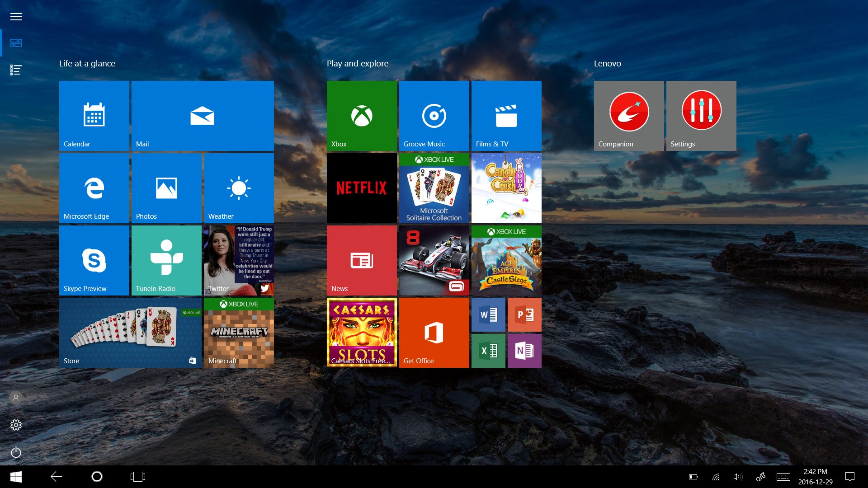Open Minecraft Windows 10 Edition

(238, 333)
